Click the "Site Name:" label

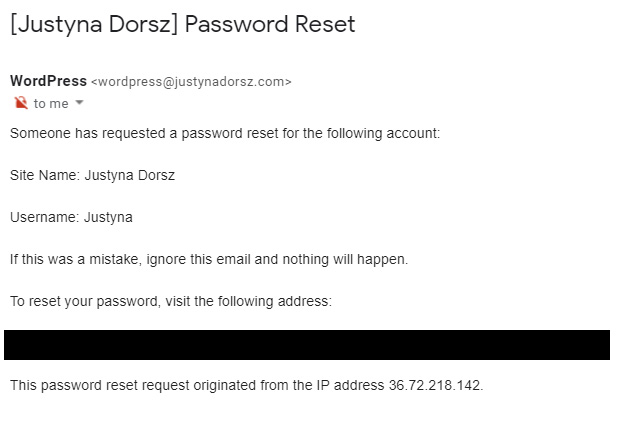(x=45, y=175)
